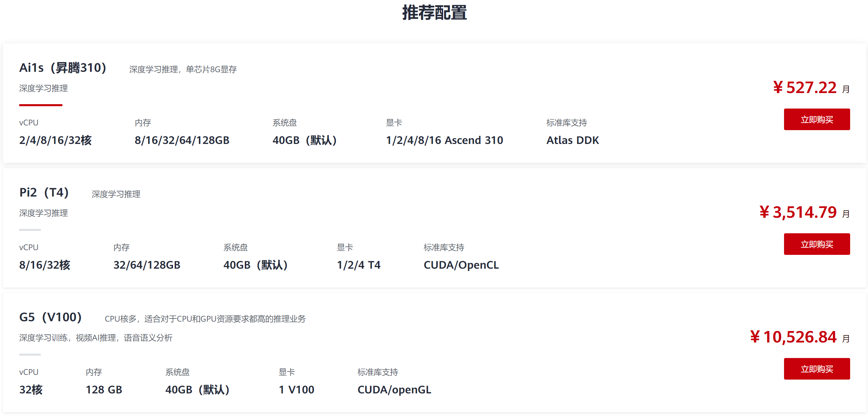Click the 1 V100 graphics card value
This screenshot has height=417, width=868.
tap(296, 390)
